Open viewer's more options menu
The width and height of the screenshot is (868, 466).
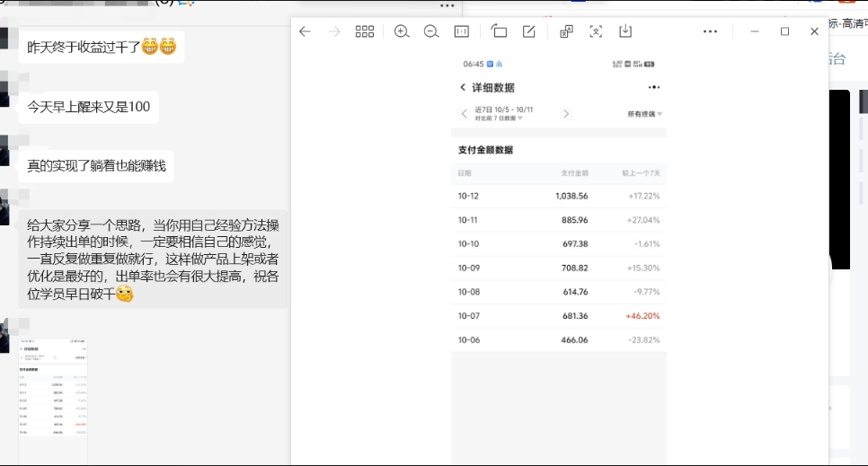[x=710, y=31]
